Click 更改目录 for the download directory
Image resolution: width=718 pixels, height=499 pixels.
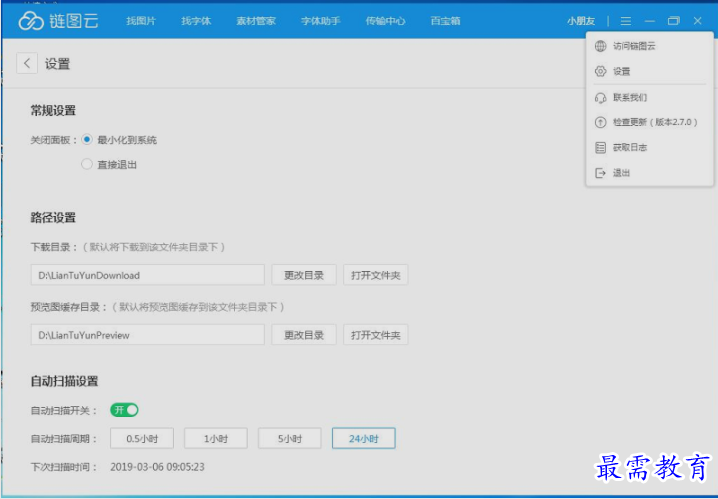[x=304, y=275]
